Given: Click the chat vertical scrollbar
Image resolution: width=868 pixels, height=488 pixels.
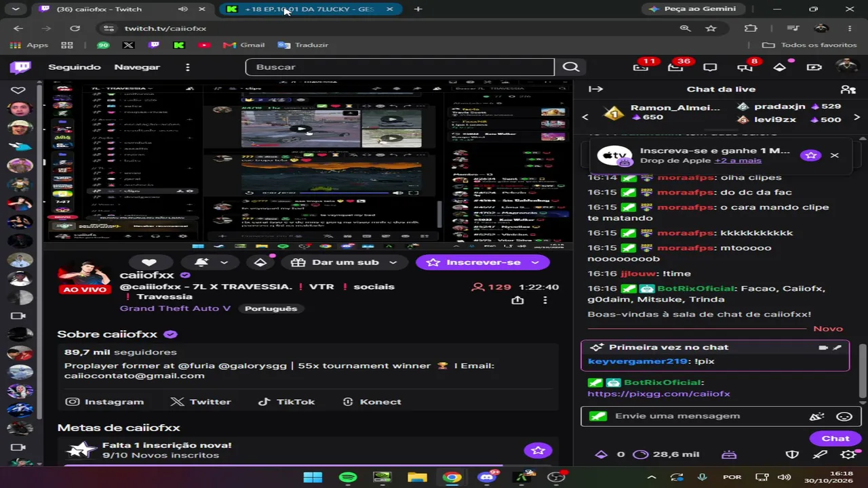Looking at the screenshot, I should pyautogui.click(x=863, y=371).
